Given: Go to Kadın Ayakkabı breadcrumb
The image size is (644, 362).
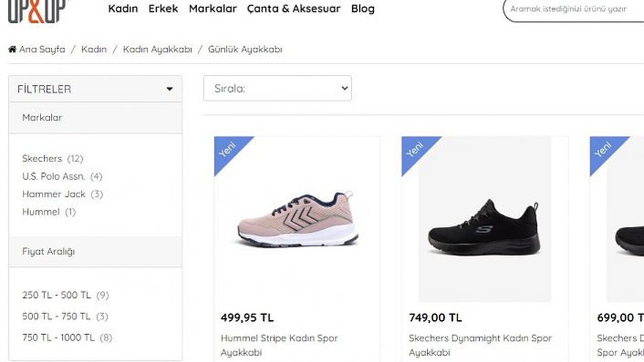Looking at the screenshot, I should pos(157,49).
